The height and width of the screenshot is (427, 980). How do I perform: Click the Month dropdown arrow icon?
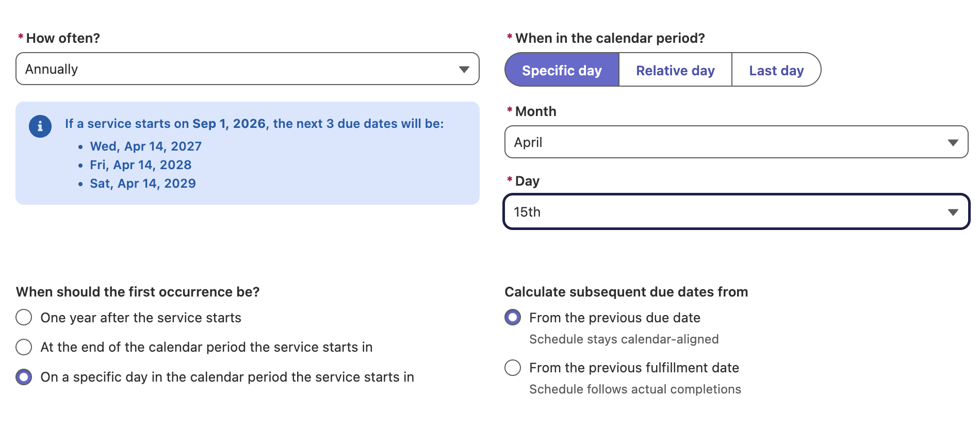pos(953,142)
